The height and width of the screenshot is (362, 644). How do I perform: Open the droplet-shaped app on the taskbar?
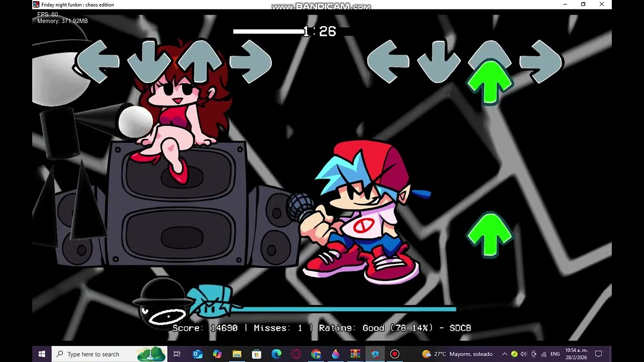coord(336,354)
